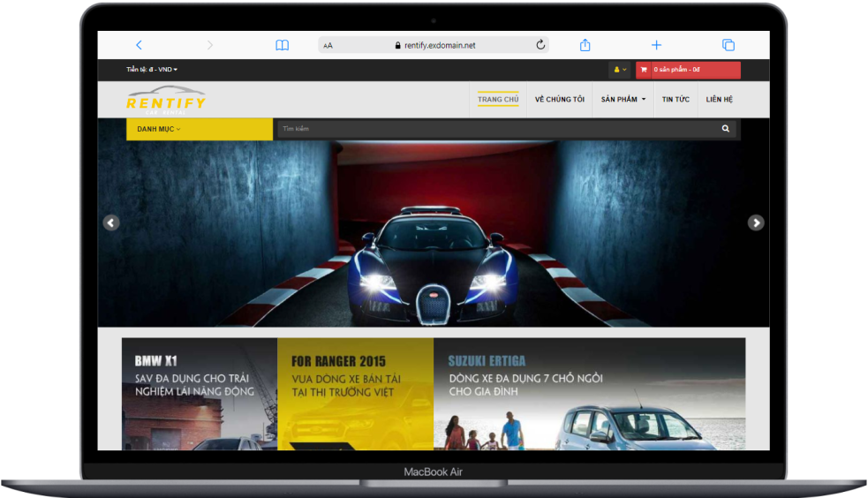The height and width of the screenshot is (498, 868).
Task: Click the Safari forward arrow
Action: pos(210,45)
